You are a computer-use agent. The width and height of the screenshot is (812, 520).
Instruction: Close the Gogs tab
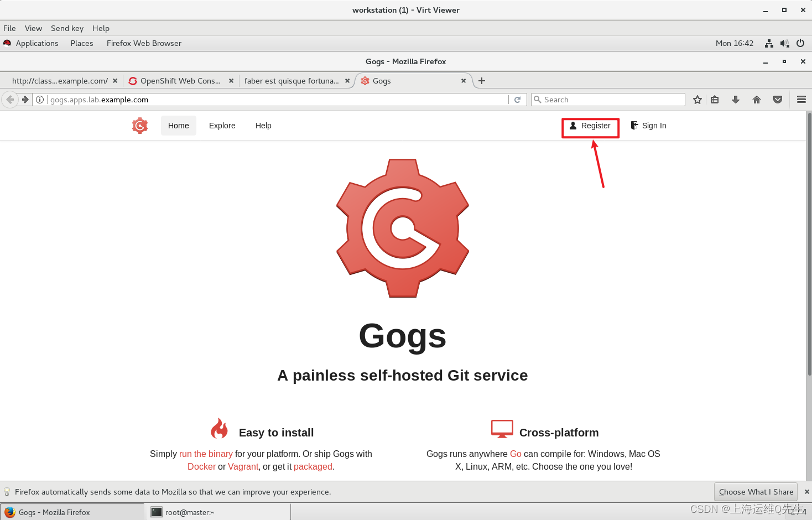[x=464, y=81]
